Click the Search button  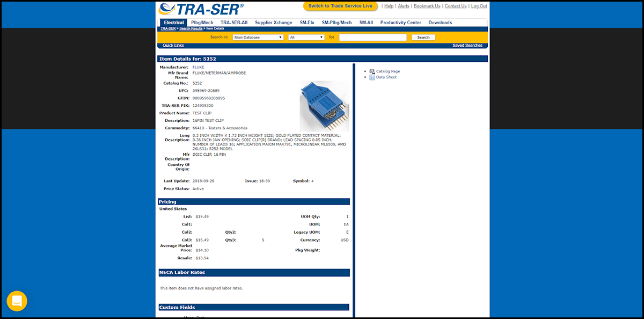pos(423,38)
